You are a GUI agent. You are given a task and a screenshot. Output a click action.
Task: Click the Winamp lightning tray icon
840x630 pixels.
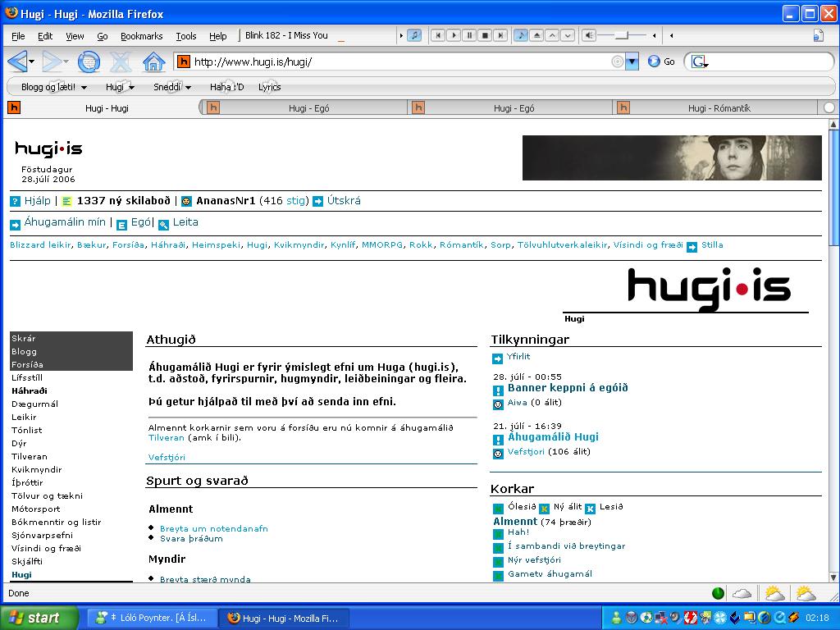[793, 618]
